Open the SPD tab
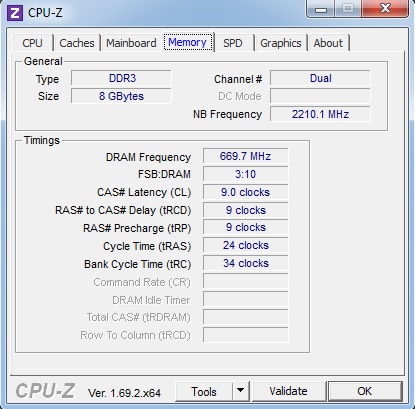Screen dimensions: 415x409 [233, 43]
